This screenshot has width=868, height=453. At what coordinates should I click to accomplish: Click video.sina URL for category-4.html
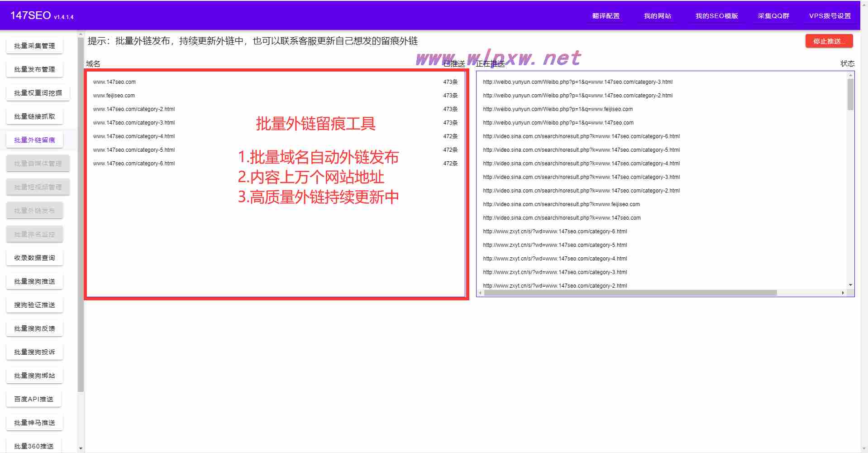coord(581,164)
